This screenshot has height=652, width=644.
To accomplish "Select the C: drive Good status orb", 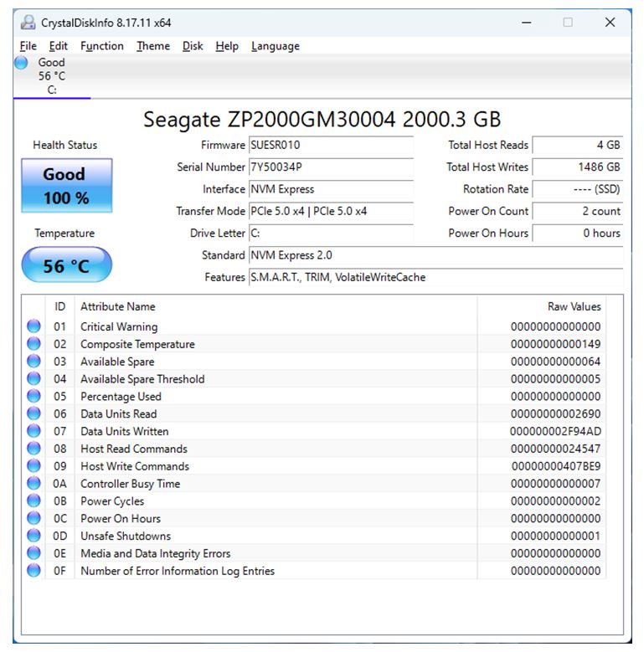I will tap(21, 63).
